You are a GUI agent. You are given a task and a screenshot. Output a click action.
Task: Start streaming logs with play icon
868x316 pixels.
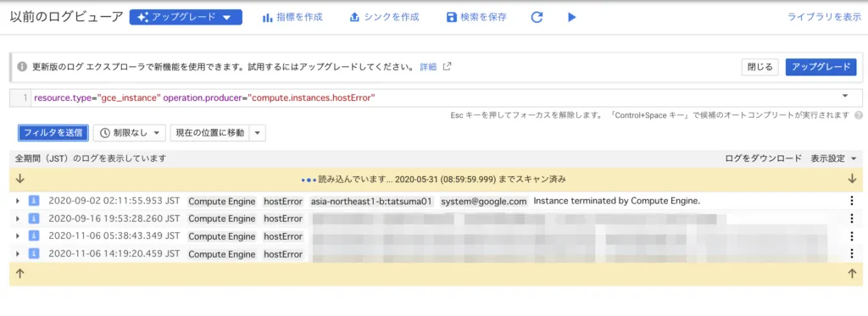(x=572, y=17)
